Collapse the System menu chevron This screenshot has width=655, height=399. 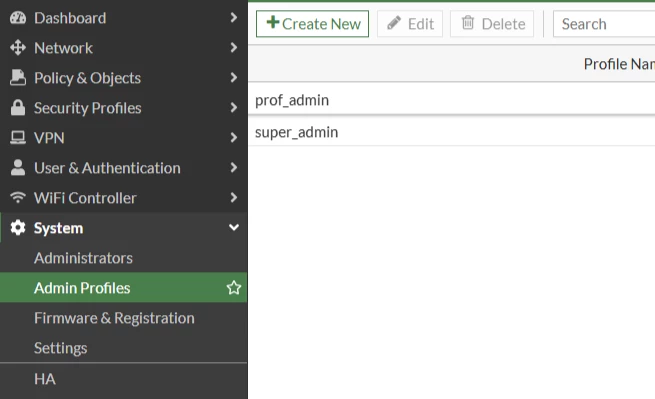point(234,227)
